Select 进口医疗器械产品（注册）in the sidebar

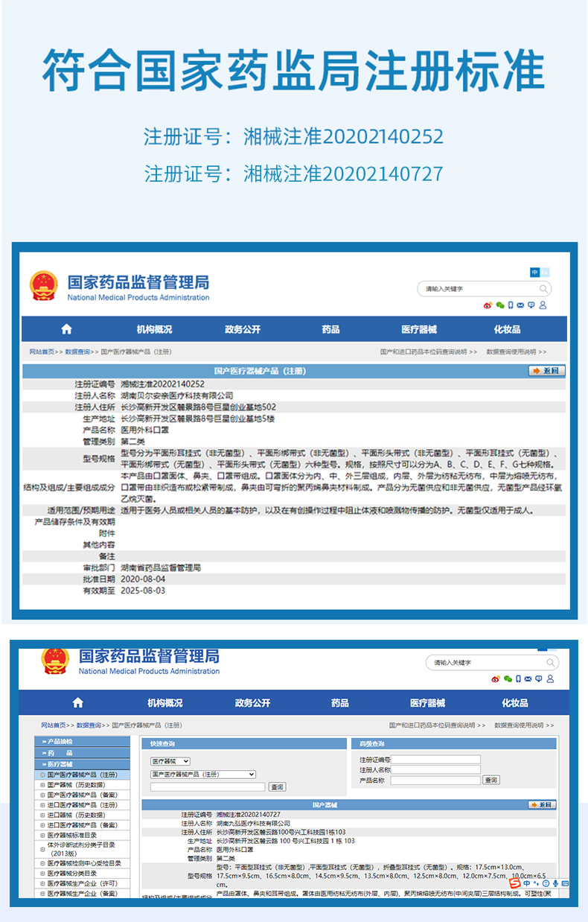pos(83,805)
